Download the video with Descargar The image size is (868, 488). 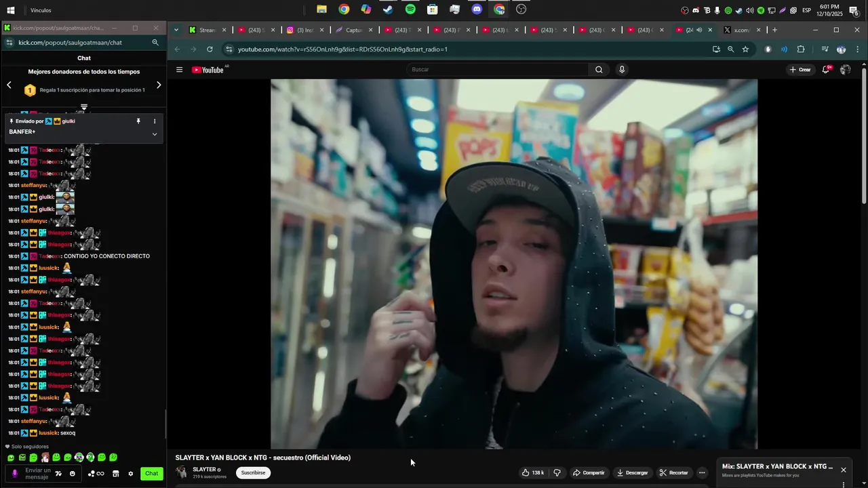(x=632, y=472)
